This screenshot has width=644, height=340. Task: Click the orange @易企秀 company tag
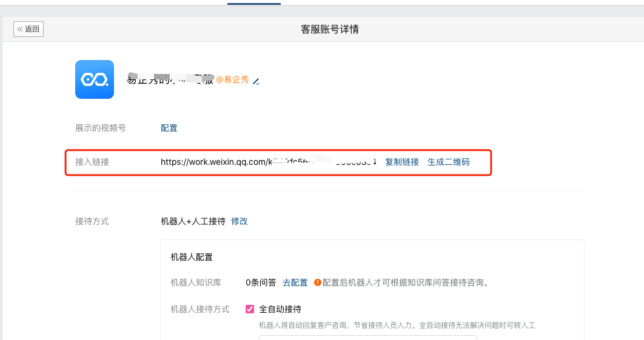click(x=232, y=80)
